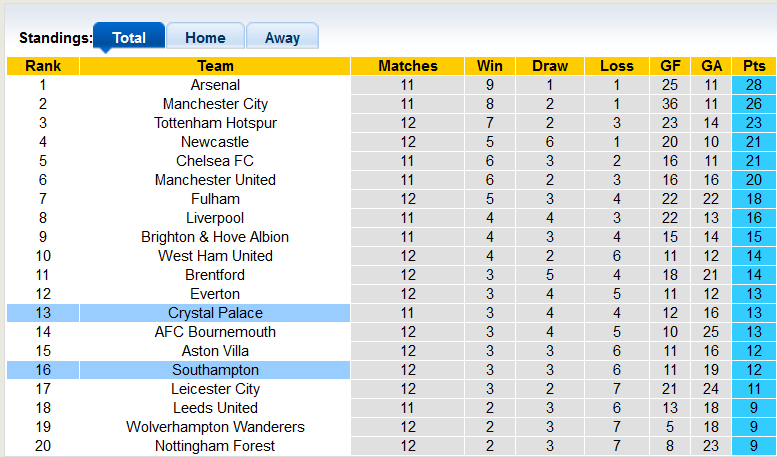The height and width of the screenshot is (457, 777).
Task: Click the highlighted Southampton team
Action: coord(215,370)
